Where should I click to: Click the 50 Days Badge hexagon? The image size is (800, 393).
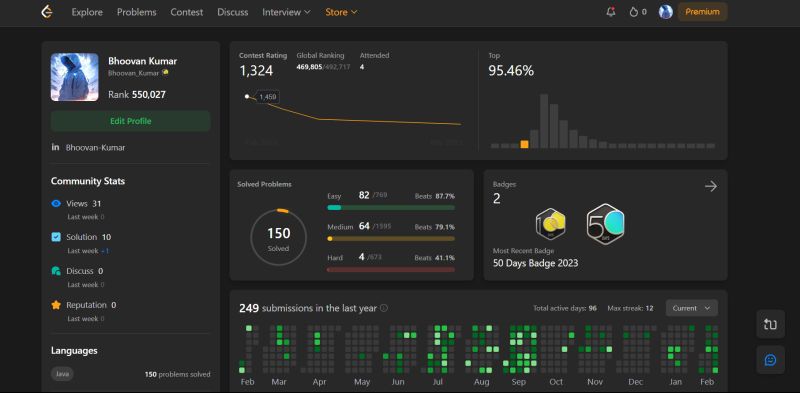605,224
